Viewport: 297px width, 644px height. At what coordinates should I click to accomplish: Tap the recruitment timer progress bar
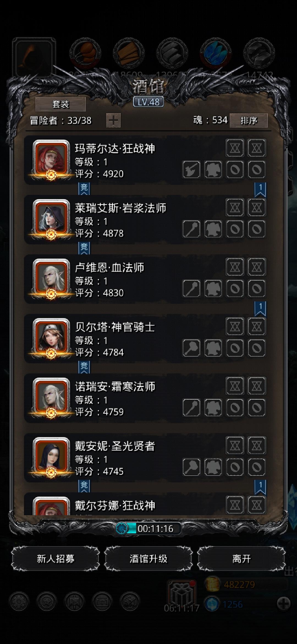pos(148,528)
